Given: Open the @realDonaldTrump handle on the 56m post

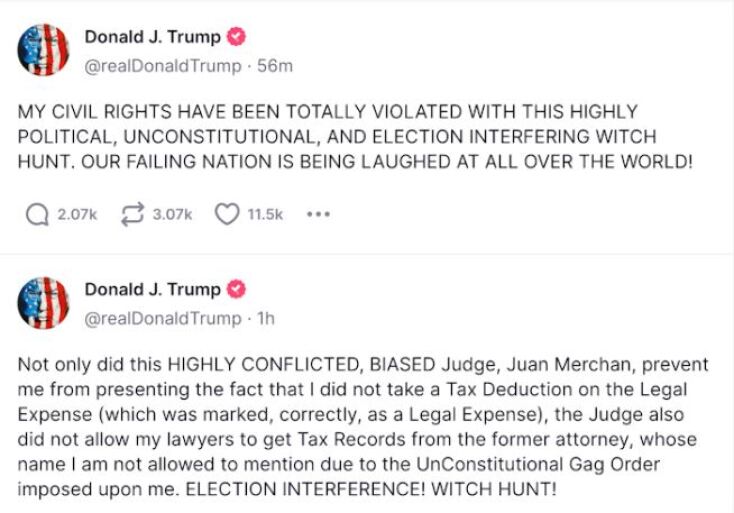Looking at the screenshot, I should click(x=162, y=67).
